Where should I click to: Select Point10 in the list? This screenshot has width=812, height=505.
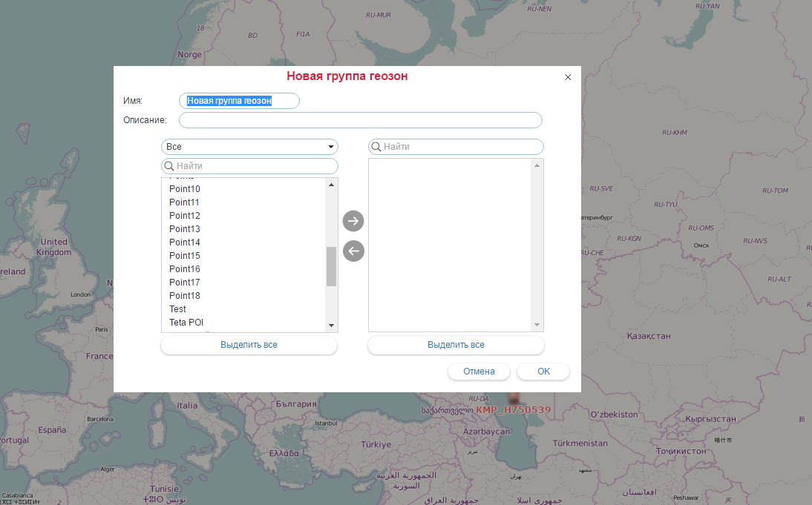point(185,189)
